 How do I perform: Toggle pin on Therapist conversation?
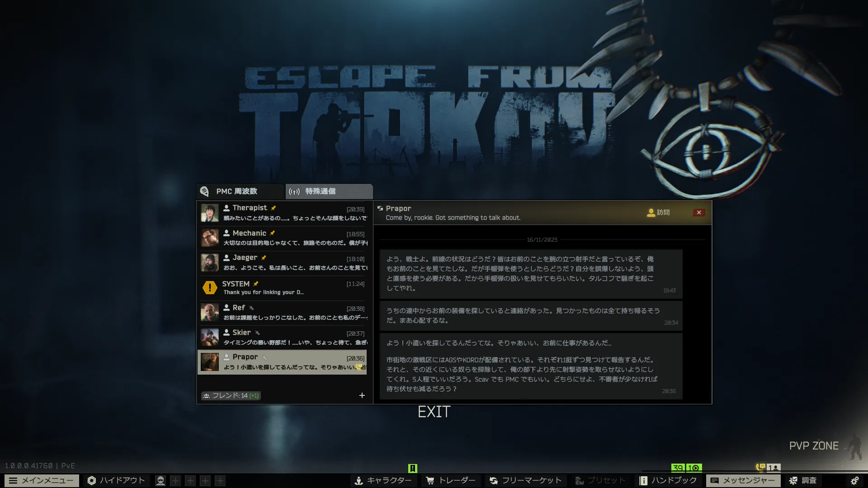click(x=274, y=208)
